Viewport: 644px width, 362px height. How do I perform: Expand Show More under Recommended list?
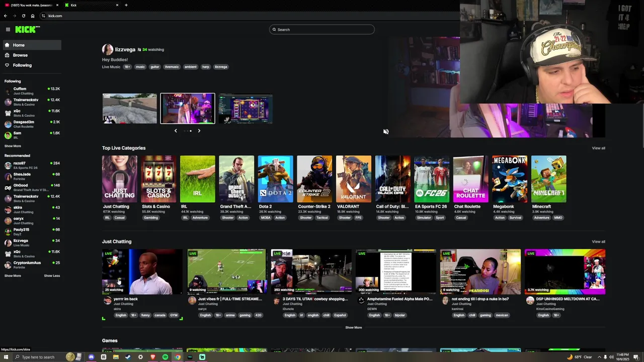[x=13, y=276]
